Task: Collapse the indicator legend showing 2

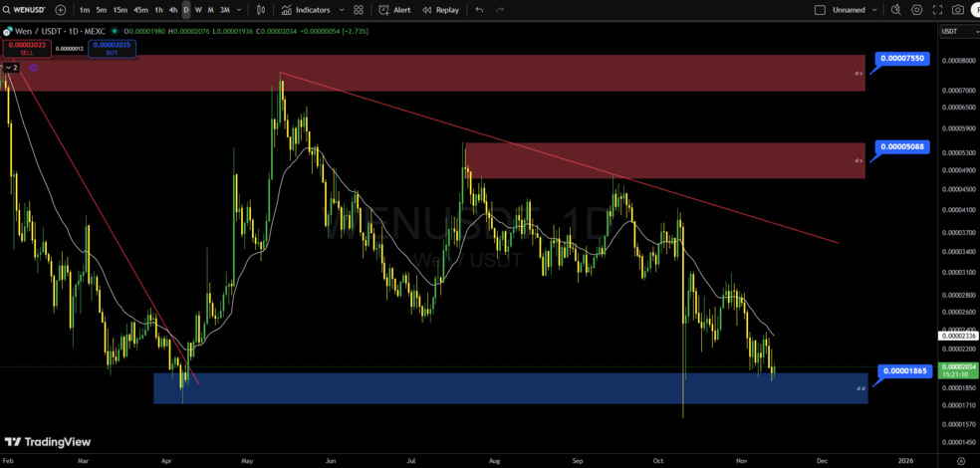Action: (12, 68)
